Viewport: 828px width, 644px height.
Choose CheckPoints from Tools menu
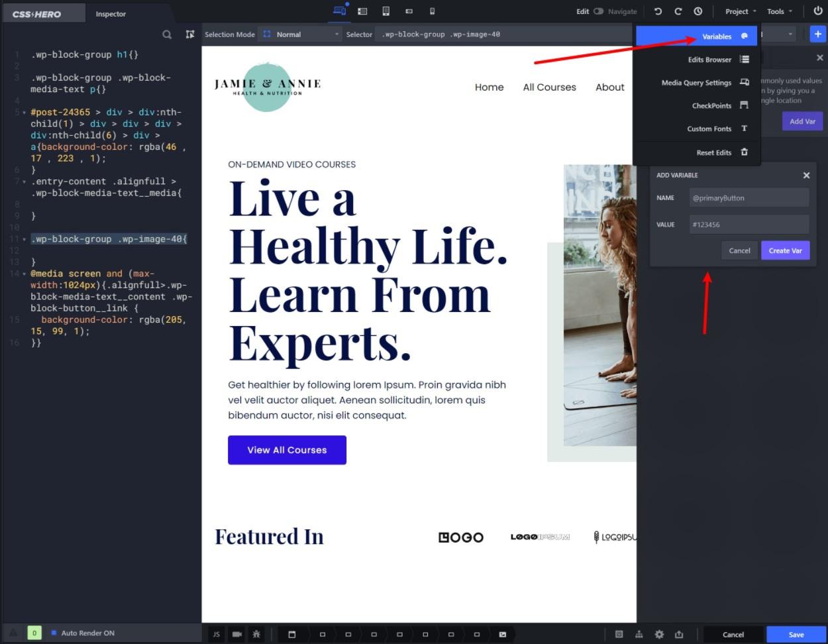[696, 106]
